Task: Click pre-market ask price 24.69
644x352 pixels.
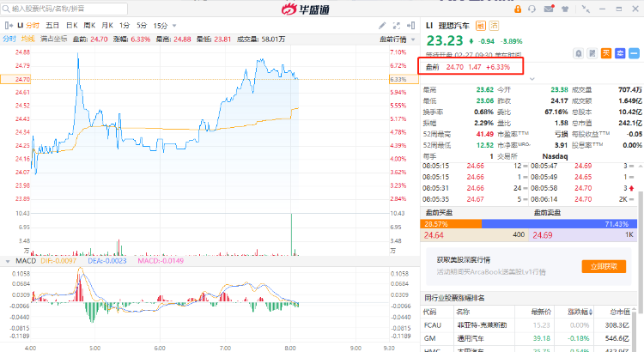Action: 543,235
